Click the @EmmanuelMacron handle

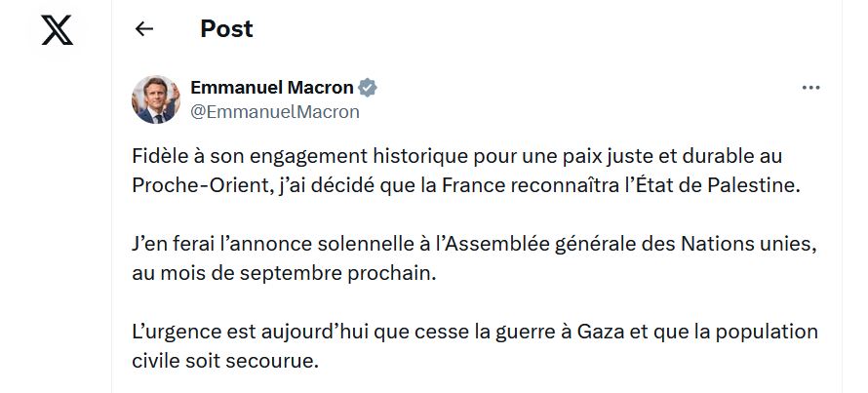(x=275, y=112)
